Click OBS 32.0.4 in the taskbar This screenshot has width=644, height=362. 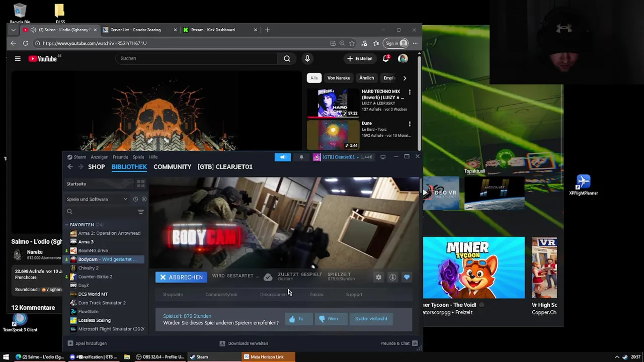coord(160,357)
